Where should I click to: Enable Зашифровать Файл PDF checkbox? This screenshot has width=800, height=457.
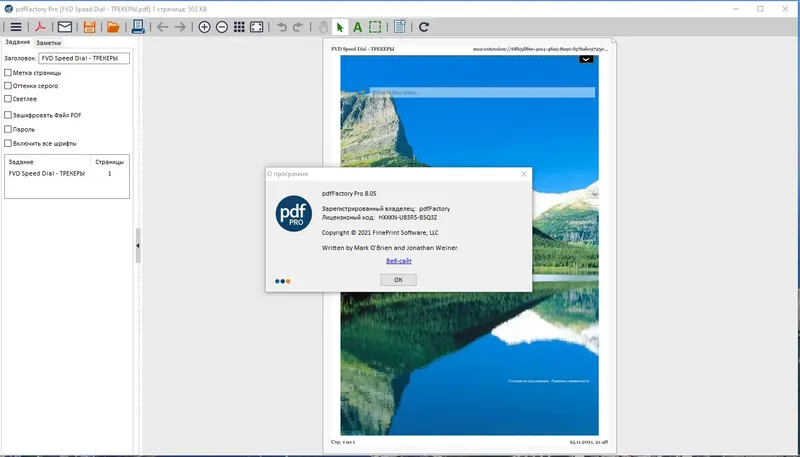pos(8,115)
